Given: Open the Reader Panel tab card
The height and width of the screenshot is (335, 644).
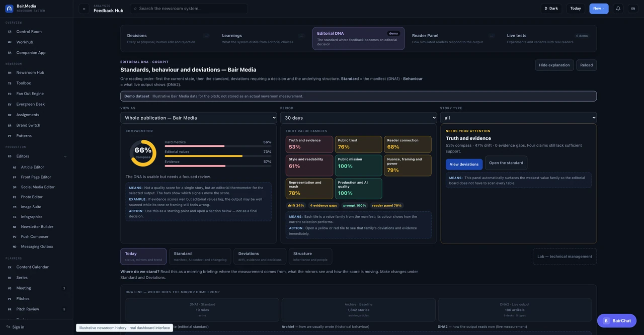Looking at the screenshot, I should pos(453,38).
